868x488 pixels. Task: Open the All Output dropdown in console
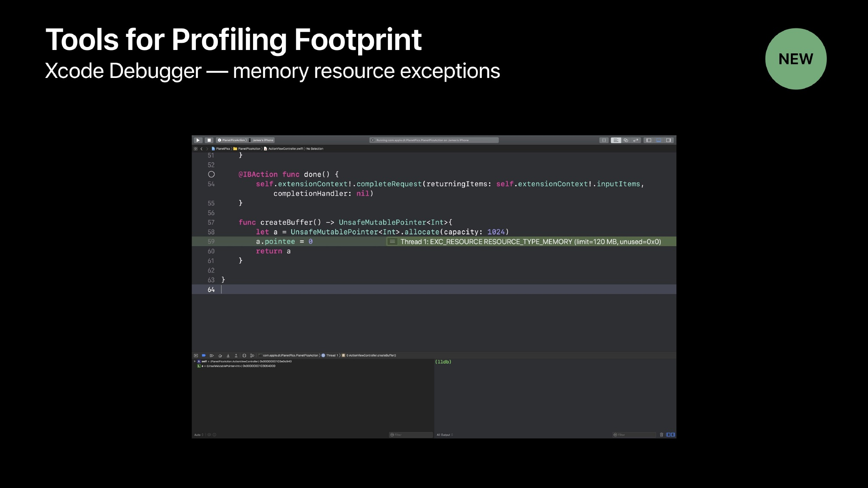(445, 435)
